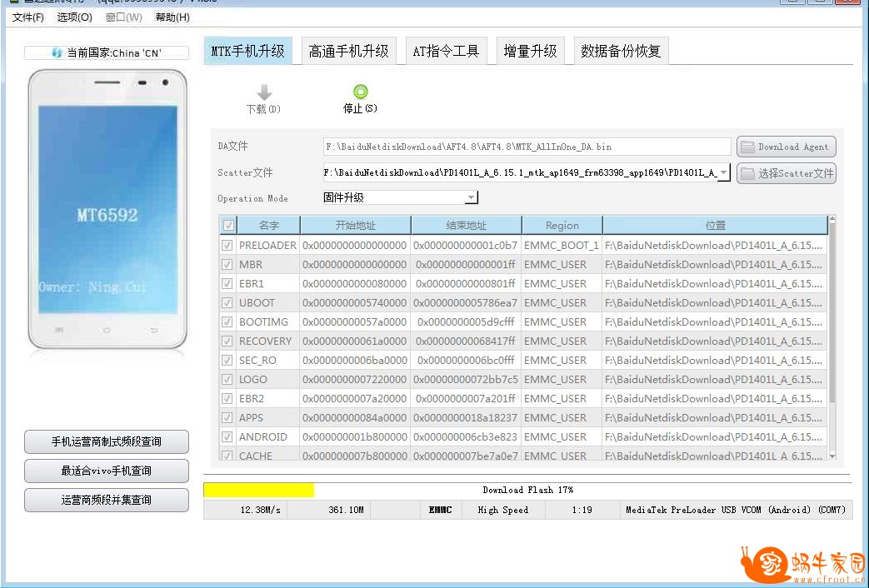The image size is (869, 588).
Task: Uncheck the PRELOADER partition checkbox
Action: [227, 246]
